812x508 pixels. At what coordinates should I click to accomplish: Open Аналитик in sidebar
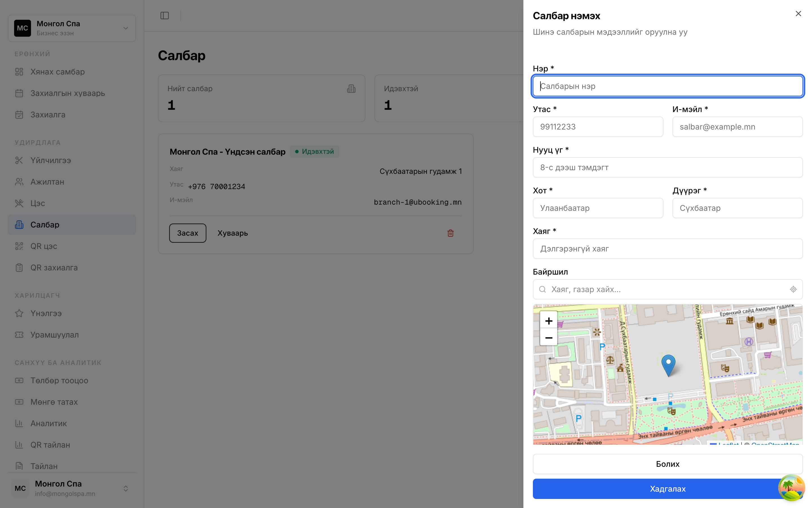(72, 423)
